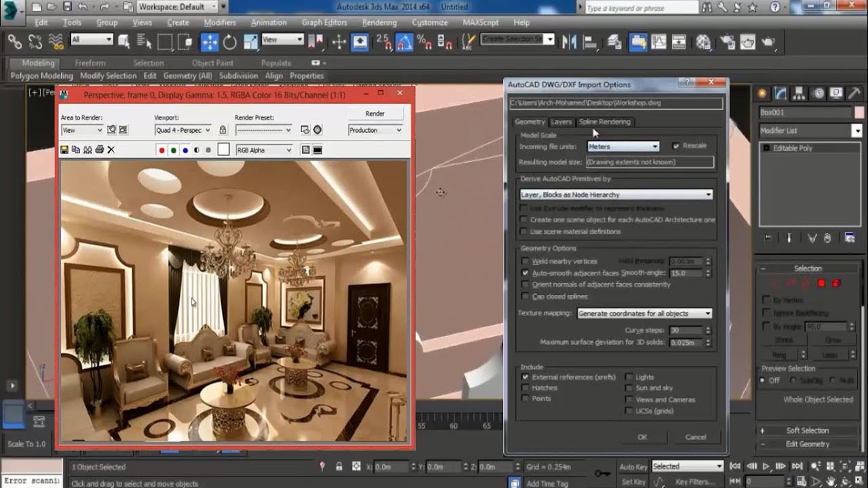868x488 pixels.
Task: Clear the rendered frame with X icon
Action: (111, 150)
